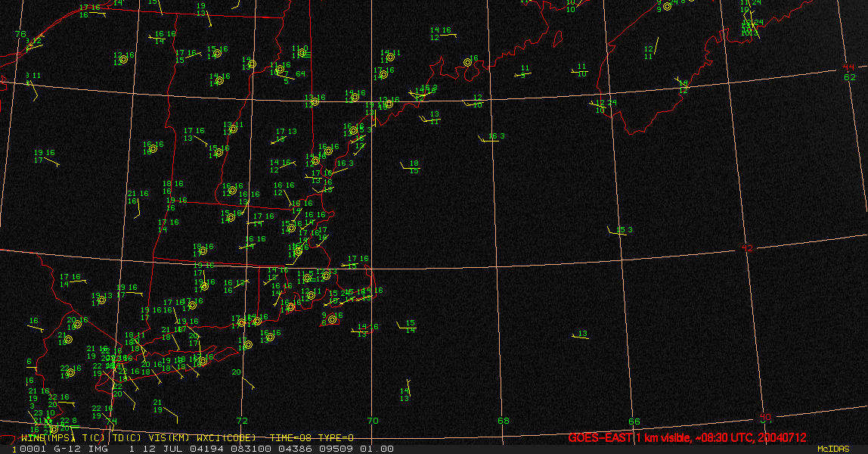
Task: Click the 16 3 station plot over water
Action: tap(492, 137)
